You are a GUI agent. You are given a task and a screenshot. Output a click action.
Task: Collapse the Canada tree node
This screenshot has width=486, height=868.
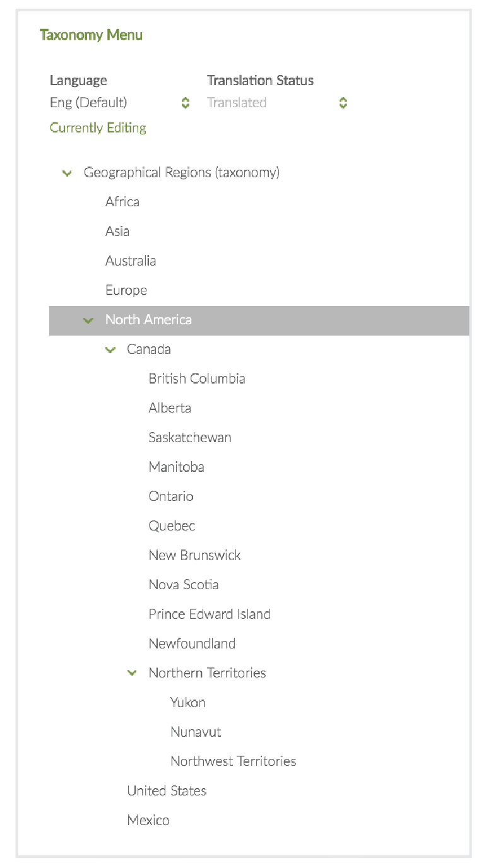[110, 349]
